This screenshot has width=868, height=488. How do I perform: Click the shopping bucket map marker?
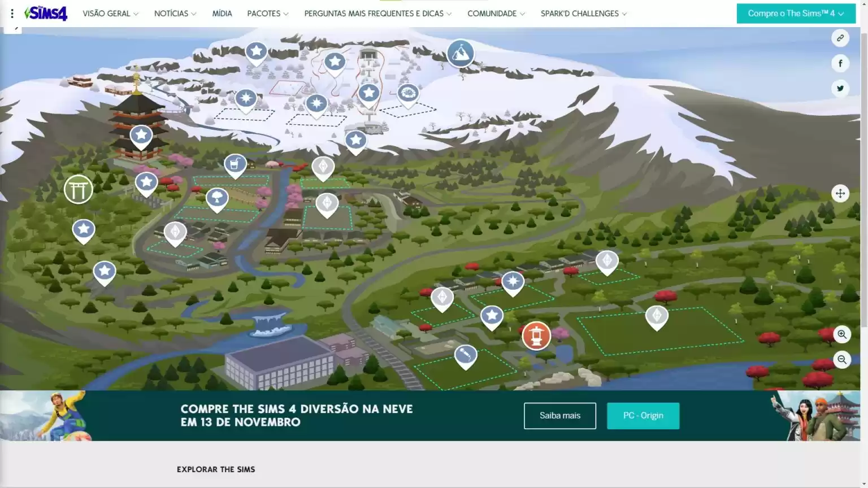click(235, 164)
